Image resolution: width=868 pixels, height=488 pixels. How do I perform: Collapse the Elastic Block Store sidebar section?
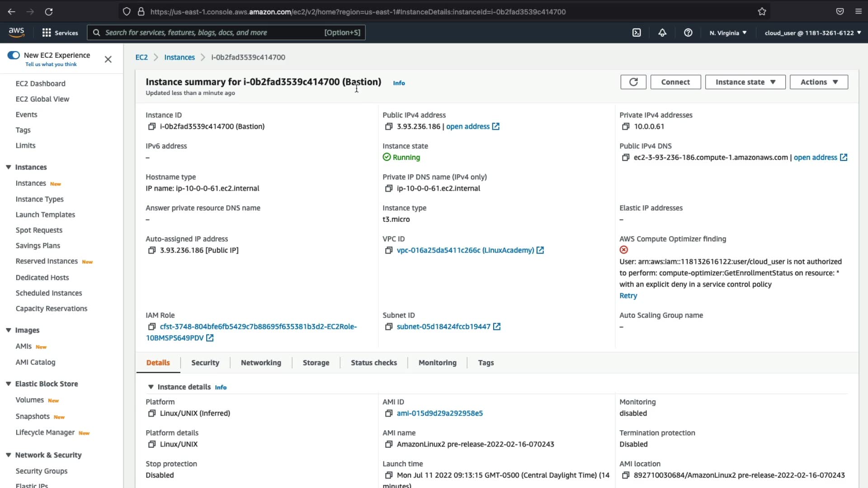(x=8, y=384)
